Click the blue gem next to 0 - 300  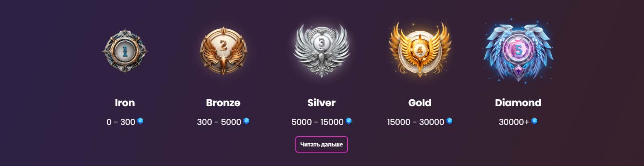tap(140, 121)
